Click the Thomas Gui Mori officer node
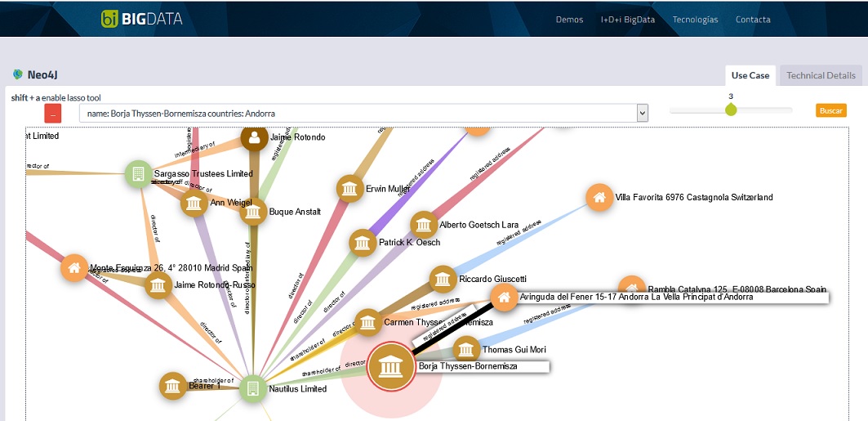 466,350
